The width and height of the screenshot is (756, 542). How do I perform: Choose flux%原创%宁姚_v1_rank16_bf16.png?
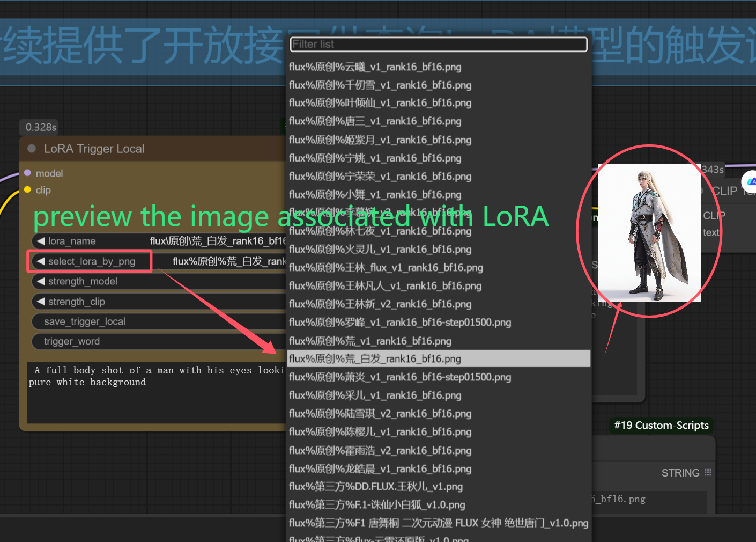pos(439,158)
